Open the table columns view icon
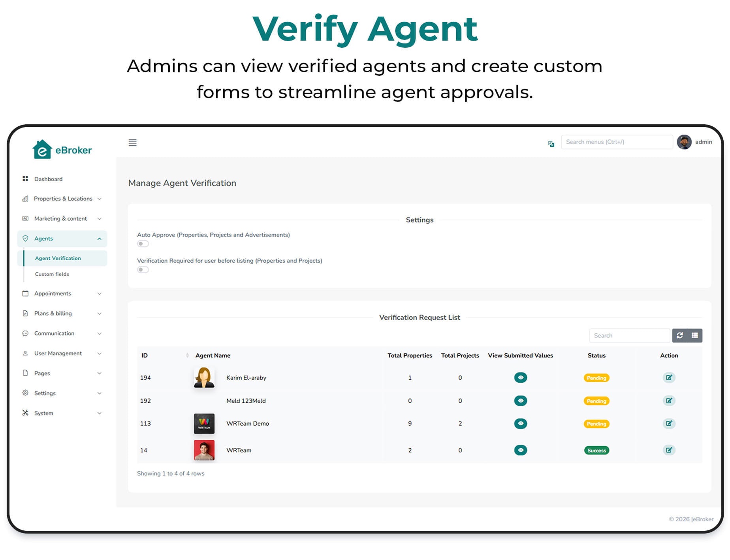Image resolution: width=730 pixels, height=560 pixels. click(x=694, y=335)
